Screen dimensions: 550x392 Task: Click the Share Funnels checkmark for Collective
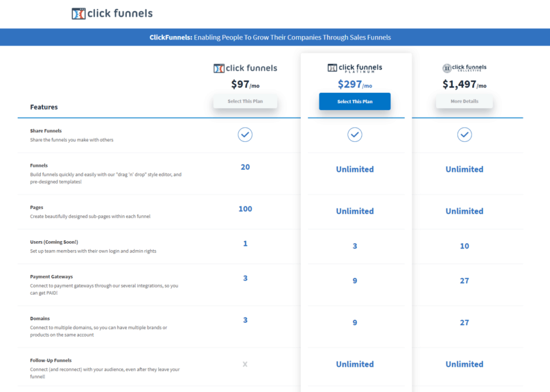(x=464, y=135)
